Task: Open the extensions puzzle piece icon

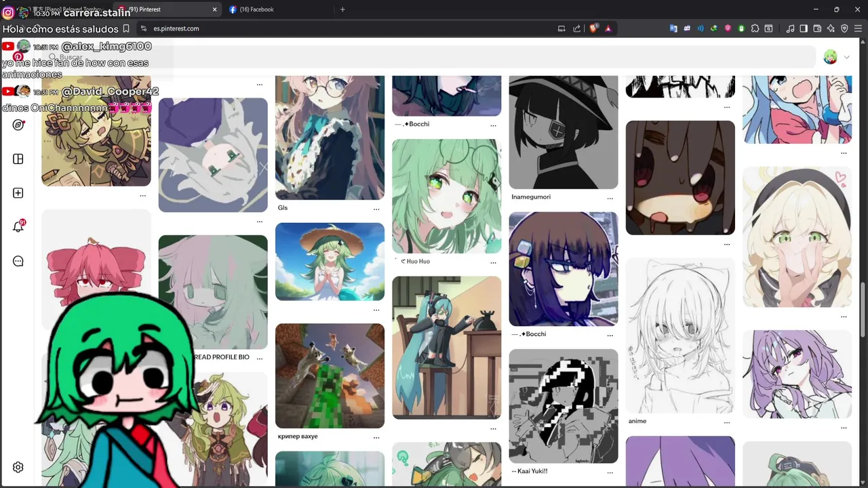Action: (755, 28)
